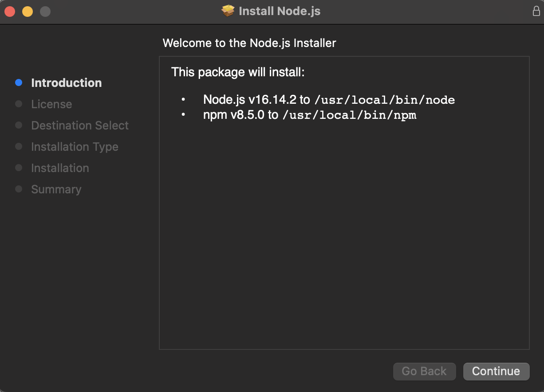Click the Summary step bullet dot

19,189
